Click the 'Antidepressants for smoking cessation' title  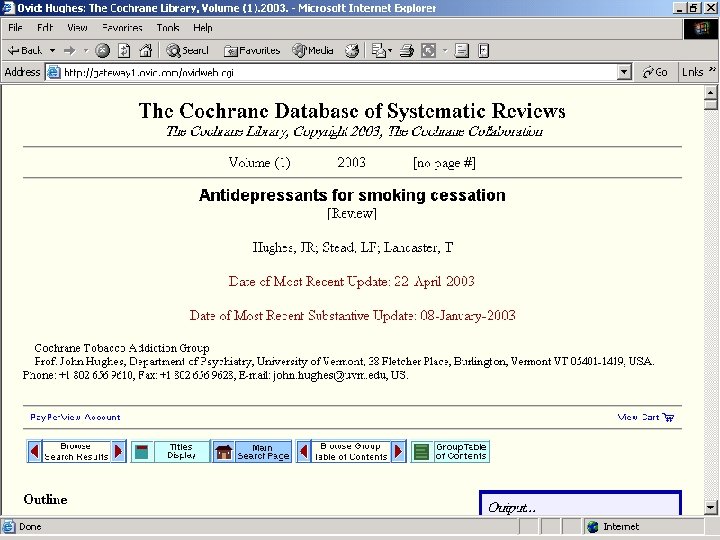[x=352, y=195]
